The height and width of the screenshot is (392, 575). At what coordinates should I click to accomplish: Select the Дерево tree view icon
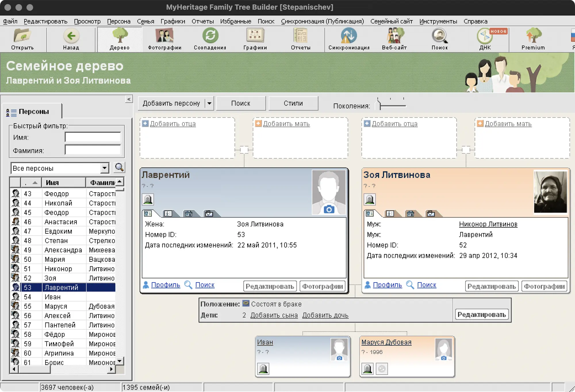(x=120, y=39)
